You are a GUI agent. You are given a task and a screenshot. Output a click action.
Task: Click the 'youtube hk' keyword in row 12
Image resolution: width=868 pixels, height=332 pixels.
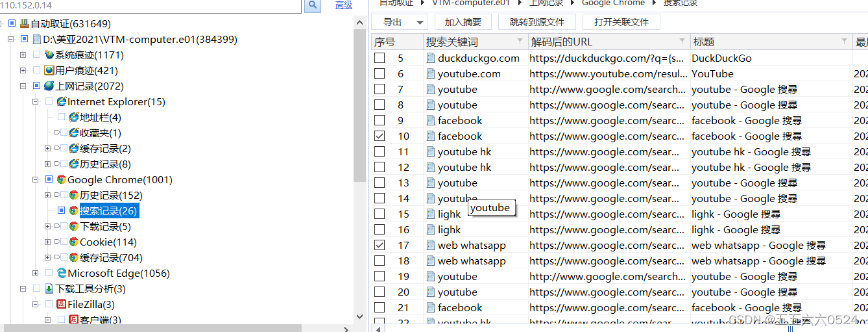[464, 167]
